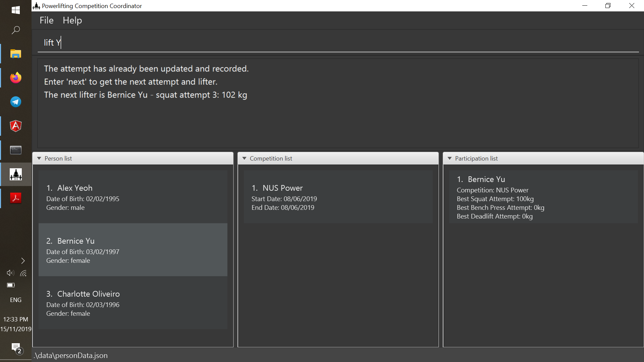This screenshot has height=362, width=644.
Task: Select Alex Yeoh in Person list
Action: 133,197
